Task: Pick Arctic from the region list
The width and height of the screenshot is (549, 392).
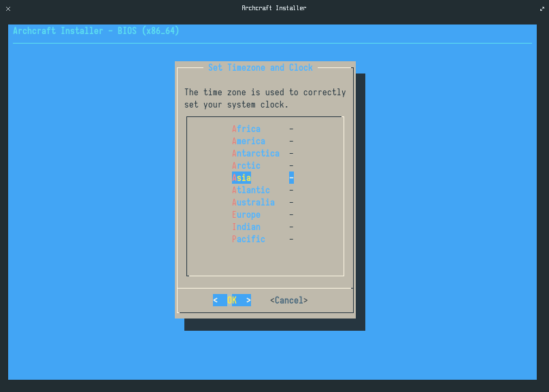Action: pyautogui.click(x=246, y=165)
